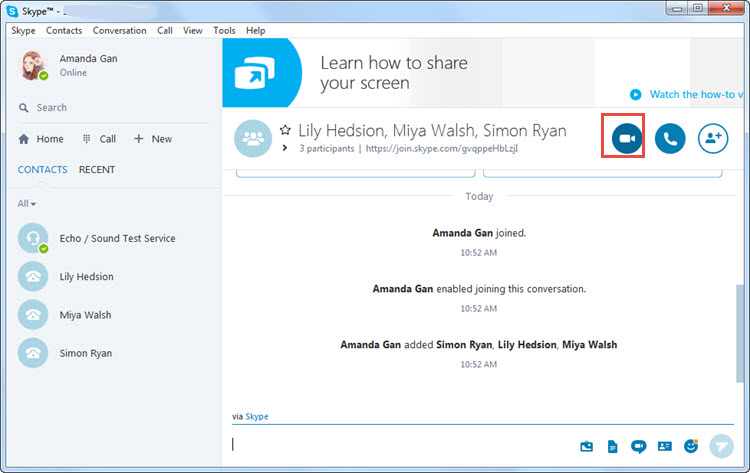Add people to this conversation

pyautogui.click(x=713, y=138)
